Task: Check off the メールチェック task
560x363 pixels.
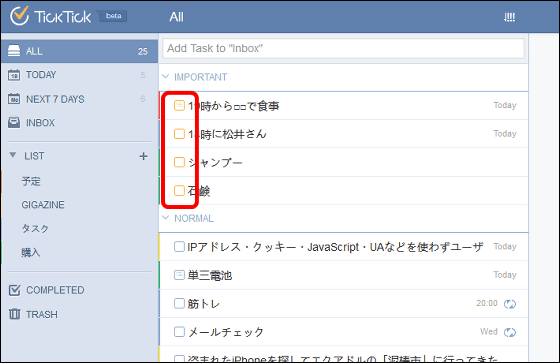Action: (179, 332)
